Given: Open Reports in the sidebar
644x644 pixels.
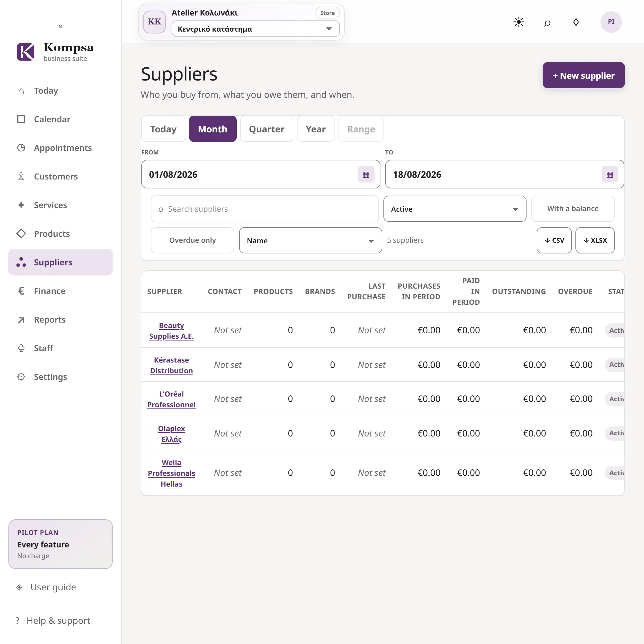Looking at the screenshot, I should tap(60, 320).
